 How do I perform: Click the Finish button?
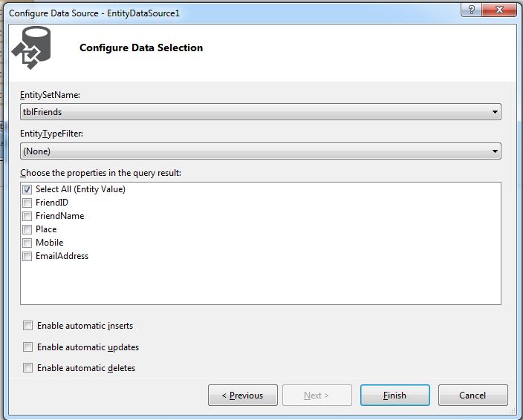point(395,396)
